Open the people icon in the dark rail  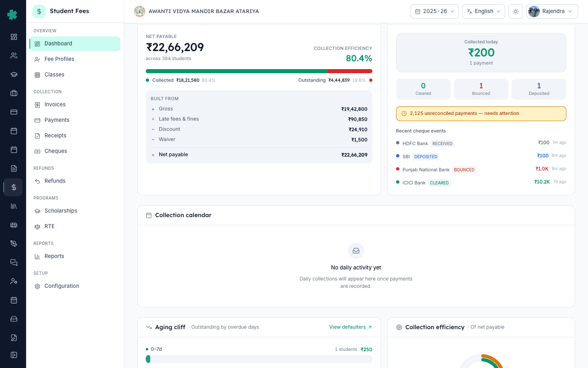[14, 56]
